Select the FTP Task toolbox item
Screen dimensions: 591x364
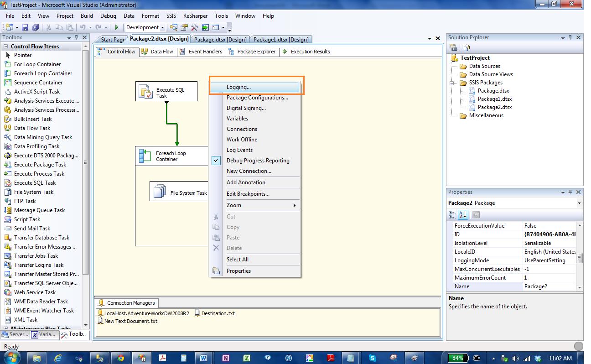[25, 201]
